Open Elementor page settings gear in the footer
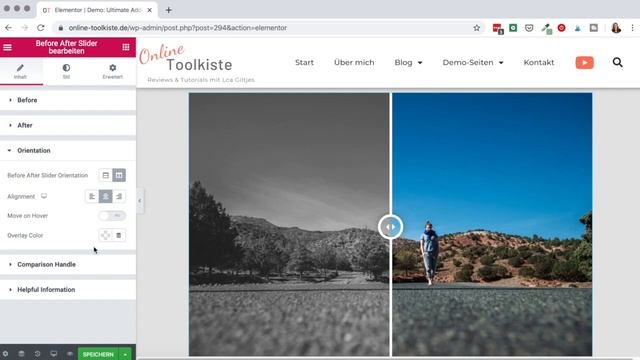The image size is (640, 360). click(5, 354)
